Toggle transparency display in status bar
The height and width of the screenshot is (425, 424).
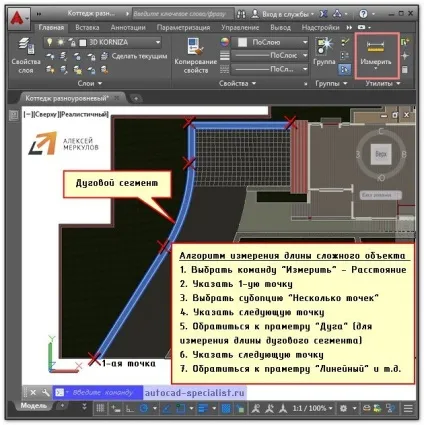(226, 408)
